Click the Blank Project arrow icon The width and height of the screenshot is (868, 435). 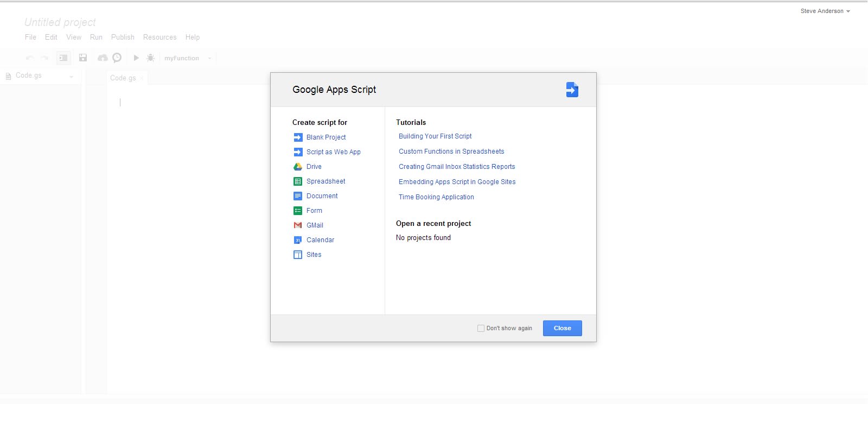(298, 137)
